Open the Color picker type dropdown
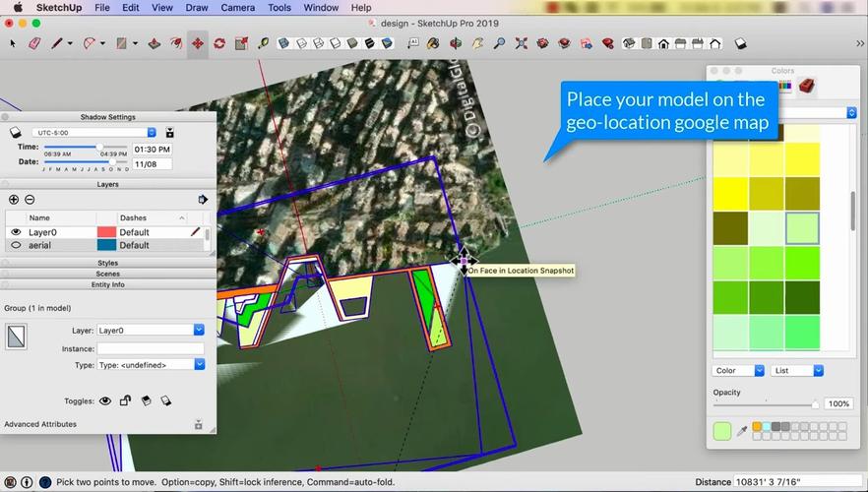 [738, 370]
